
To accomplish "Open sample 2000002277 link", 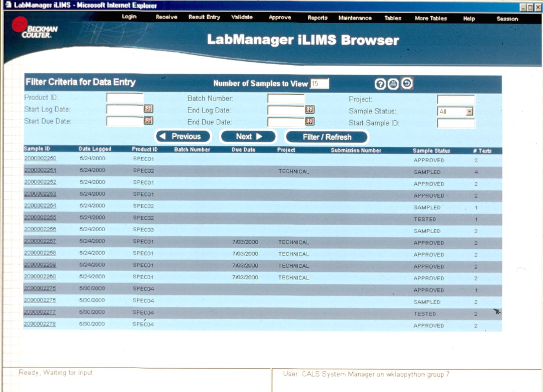I will tap(40, 312).
